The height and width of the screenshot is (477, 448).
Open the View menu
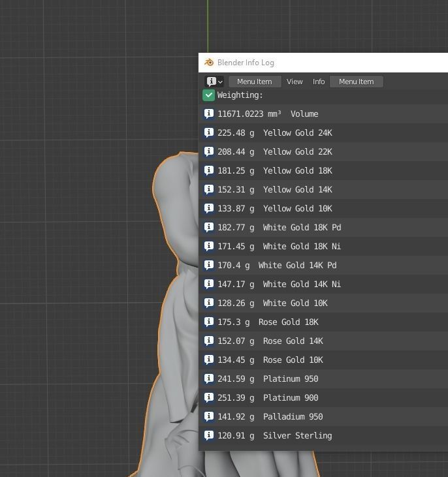[295, 82]
